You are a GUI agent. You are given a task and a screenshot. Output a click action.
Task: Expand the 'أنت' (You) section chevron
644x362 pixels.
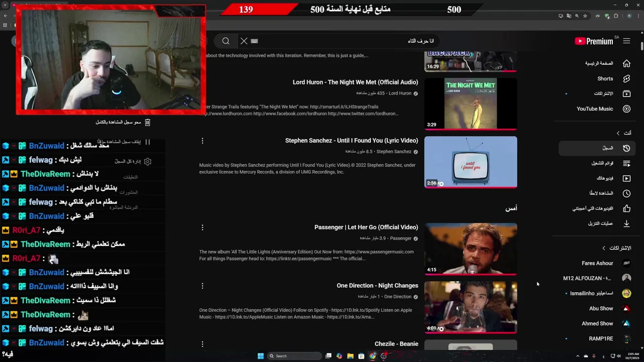click(x=618, y=133)
